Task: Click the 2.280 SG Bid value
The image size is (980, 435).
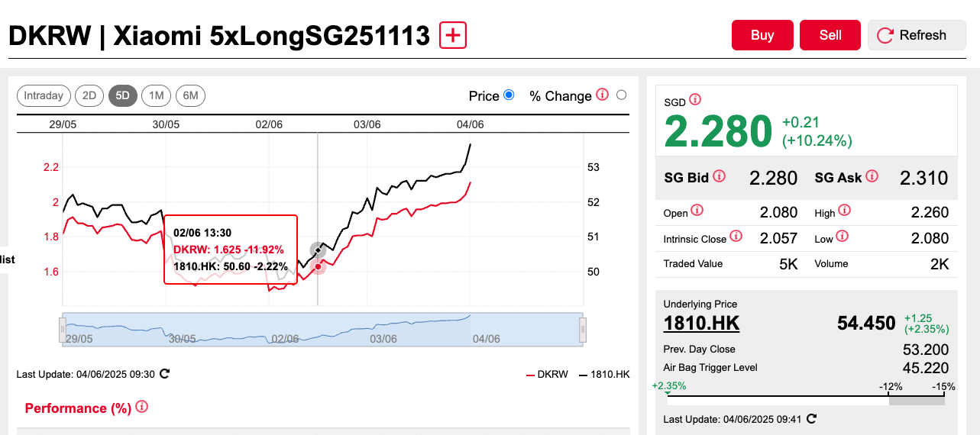Action: pyautogui.click(x=773, y=178)
